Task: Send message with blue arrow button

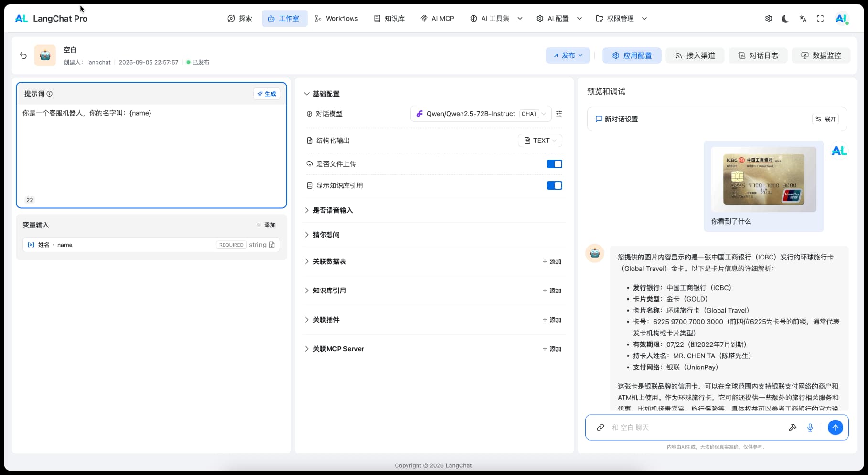Action: (835, 427)
